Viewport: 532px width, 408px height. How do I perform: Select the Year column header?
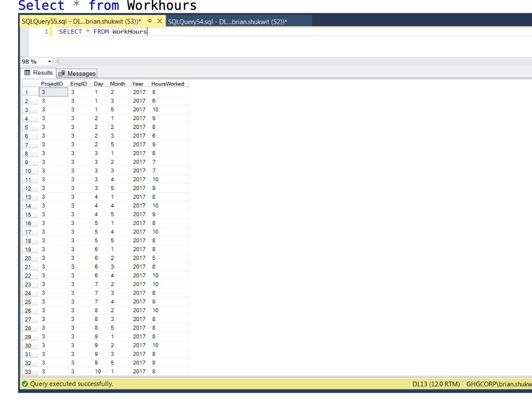click(x=137, y=83)
